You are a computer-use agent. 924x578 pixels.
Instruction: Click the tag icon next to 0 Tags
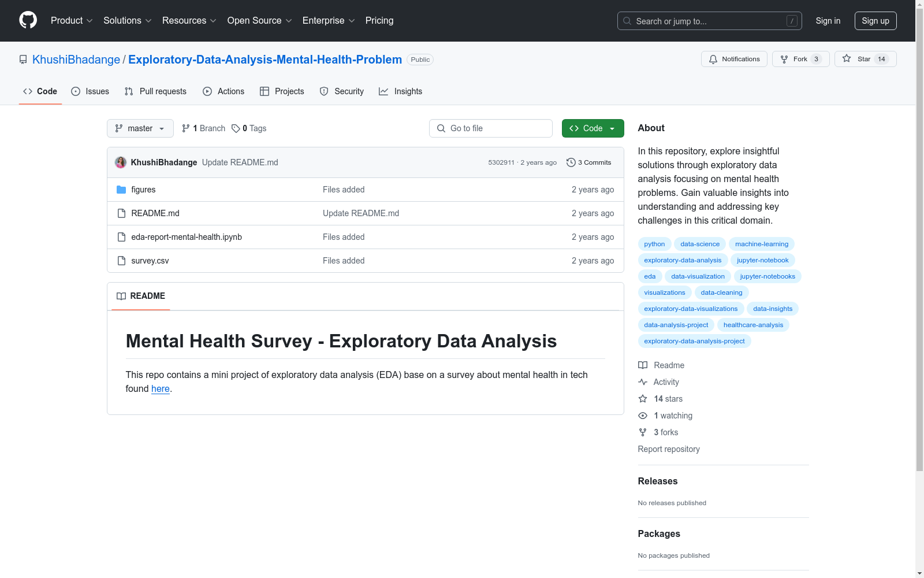(x=236, y=128)
